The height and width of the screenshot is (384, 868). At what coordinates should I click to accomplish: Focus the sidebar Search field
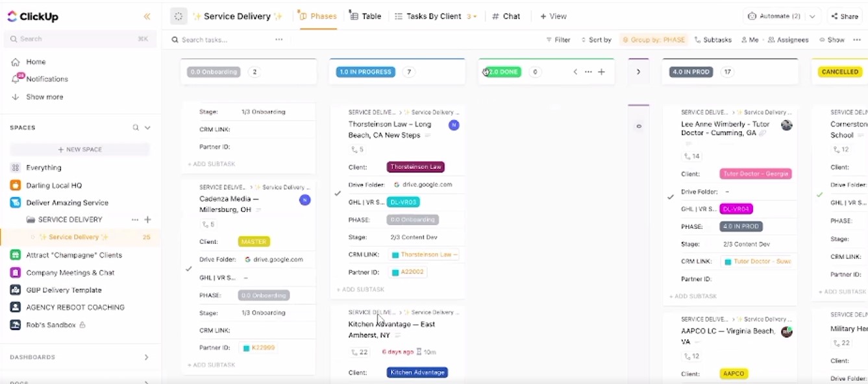click(x=79, y=39)
